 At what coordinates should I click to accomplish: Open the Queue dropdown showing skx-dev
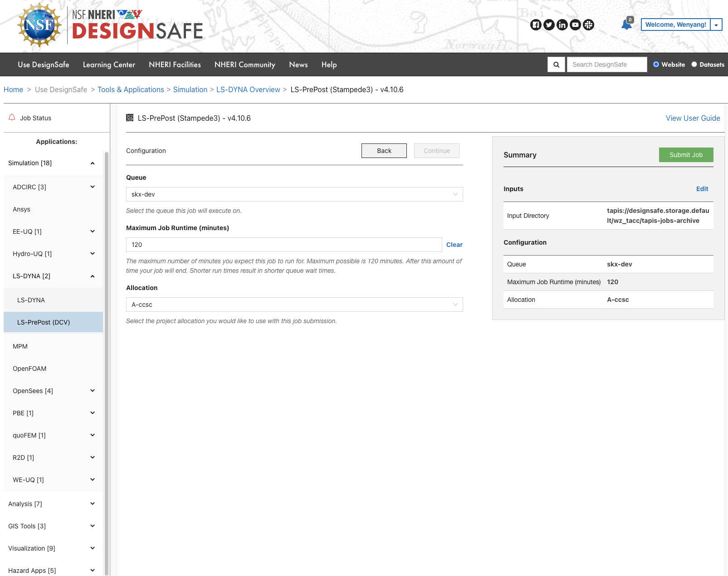point(294,194)
